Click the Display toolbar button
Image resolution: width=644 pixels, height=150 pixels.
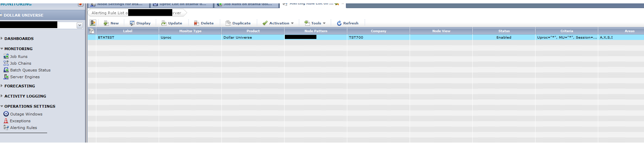point(140,23)
